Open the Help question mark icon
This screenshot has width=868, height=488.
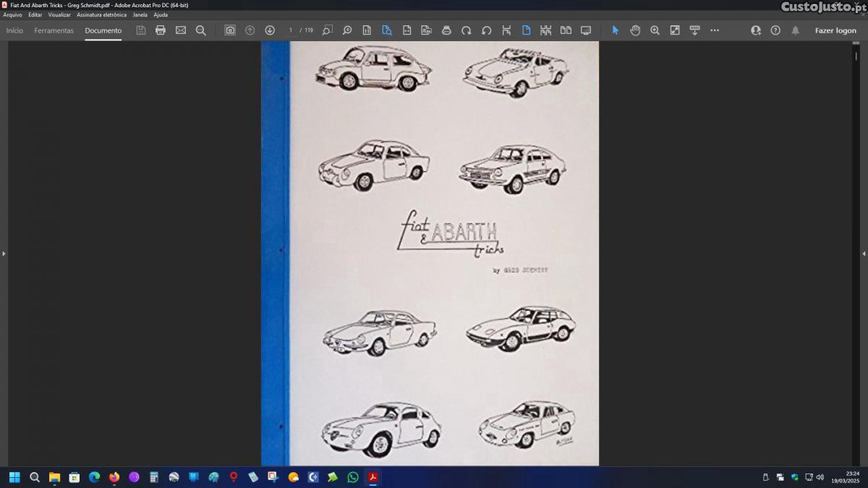(x=775, y=30)
